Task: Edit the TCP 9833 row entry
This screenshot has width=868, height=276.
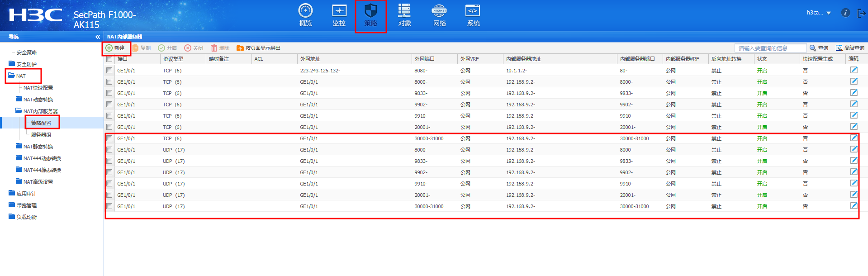Action: [x=854, y=93]
